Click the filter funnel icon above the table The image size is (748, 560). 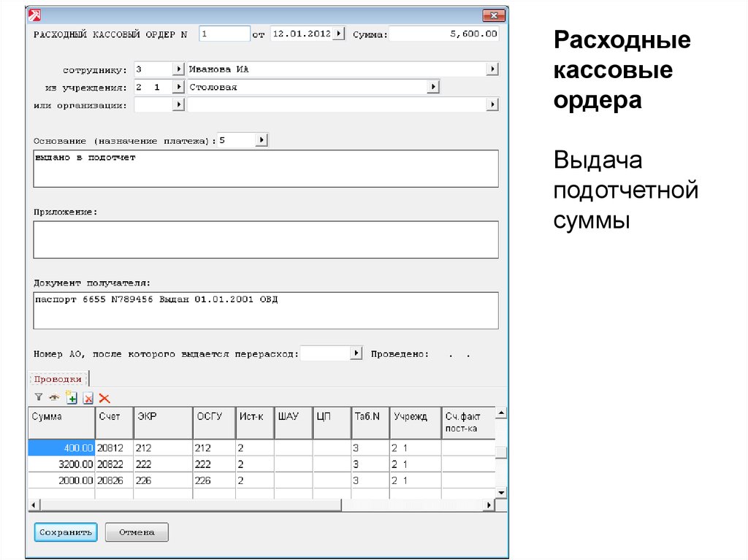38,398
